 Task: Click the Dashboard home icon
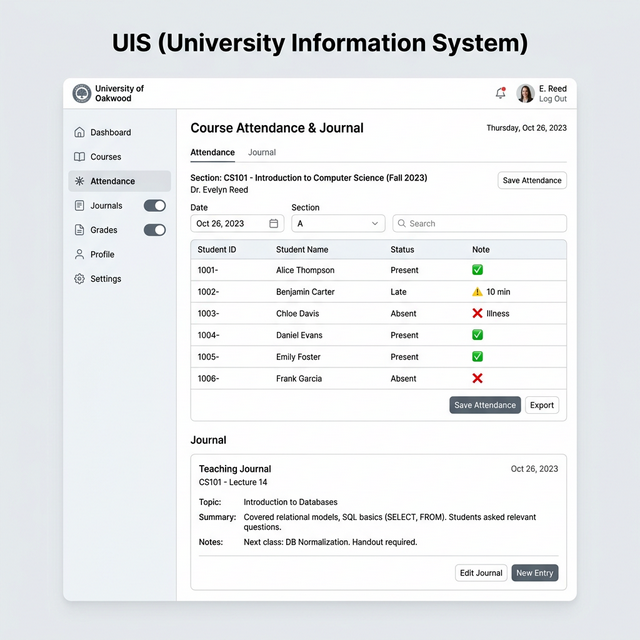(x=80, y=132)
